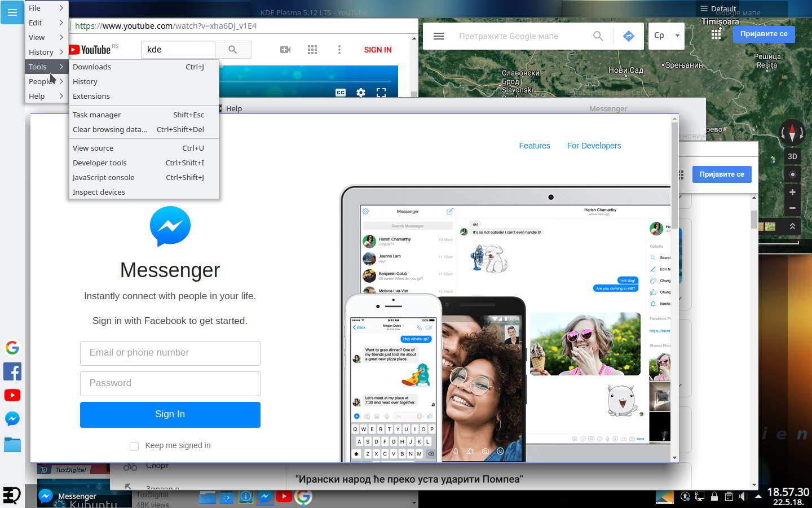Click the YouTube address bar URL

coord(166,26)
